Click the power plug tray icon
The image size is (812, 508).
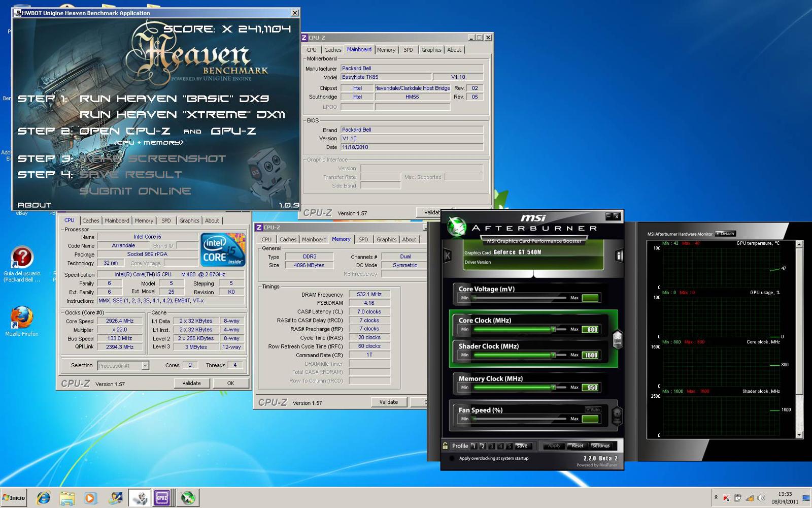738,498
